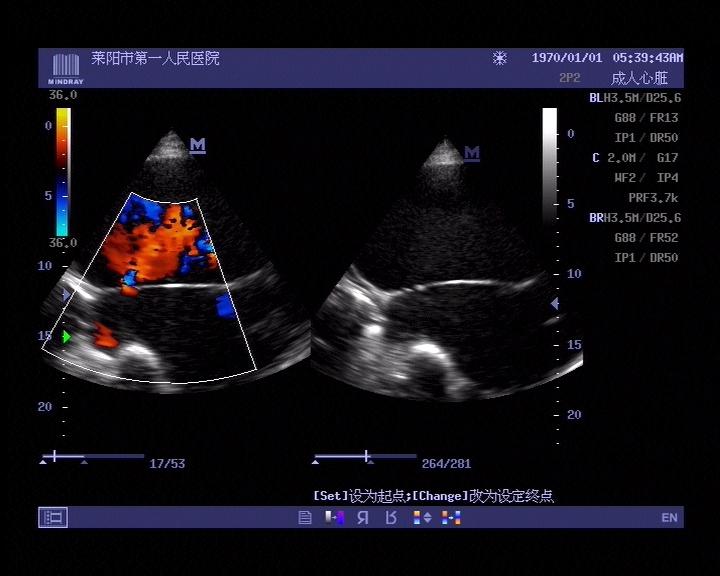Click the color Doppler velocity scale bar
Screen dimensions: 720x576
tap(63, 172)
